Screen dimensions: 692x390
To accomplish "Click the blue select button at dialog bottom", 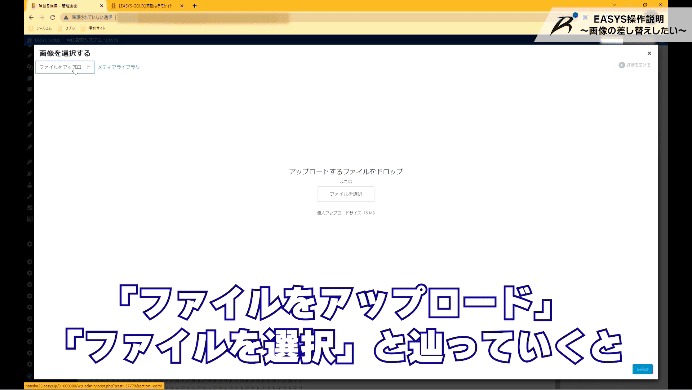I will click(642, 369).
